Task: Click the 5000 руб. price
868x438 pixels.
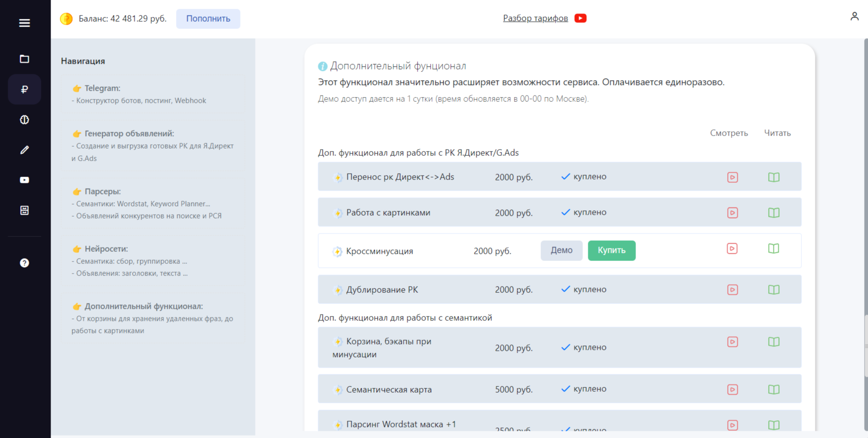Action: (x=514, y=389)
